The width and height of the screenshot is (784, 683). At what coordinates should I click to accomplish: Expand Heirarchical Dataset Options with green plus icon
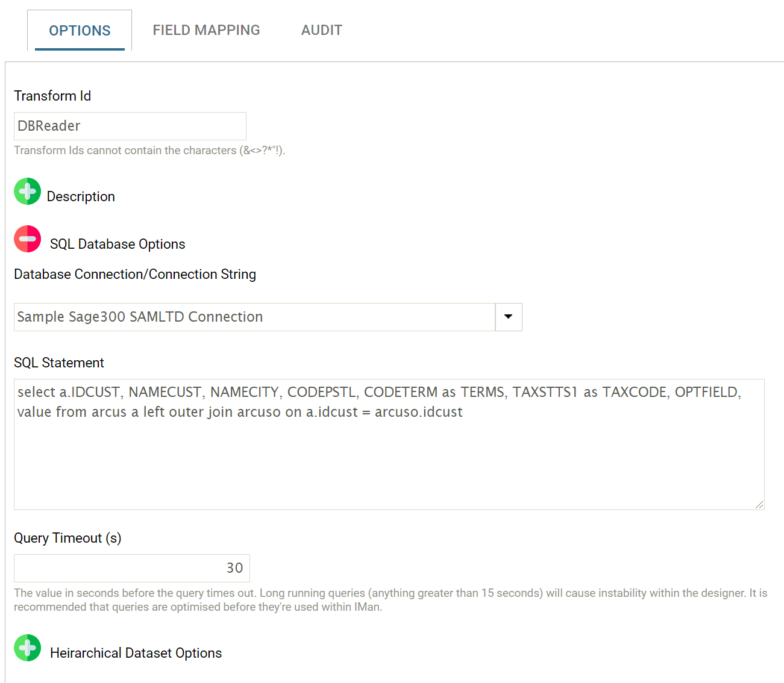(x=27, y=648)
